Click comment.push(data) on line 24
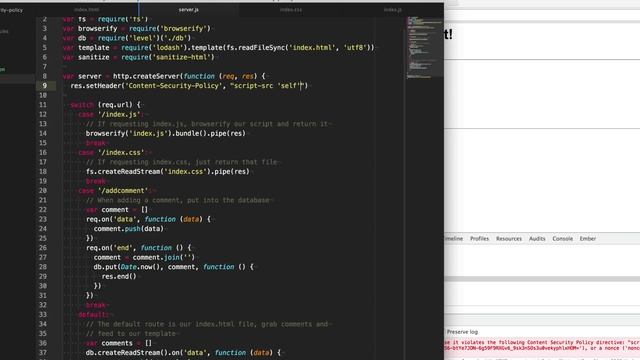This screenshot has width=640, height=360. click(x=129, y=229)
